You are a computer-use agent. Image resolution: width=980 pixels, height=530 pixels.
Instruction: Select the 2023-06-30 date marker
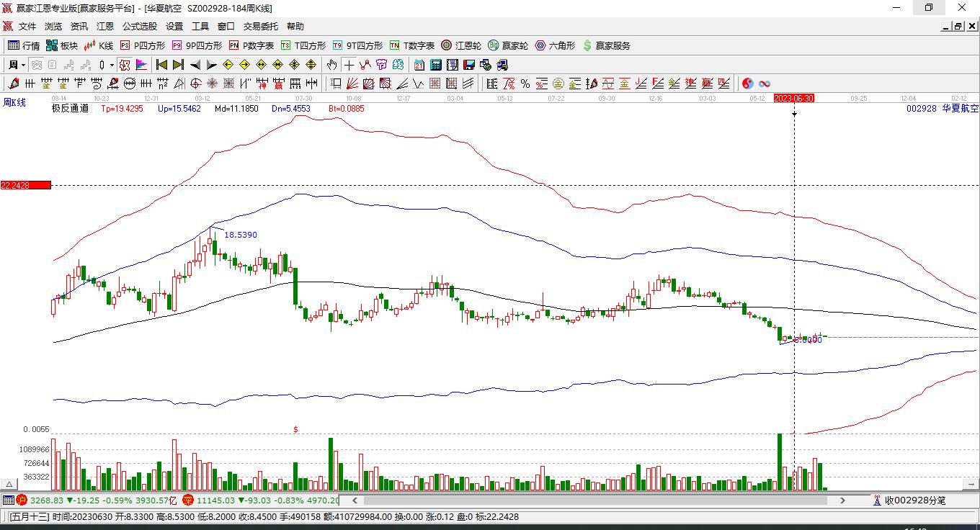794,98
